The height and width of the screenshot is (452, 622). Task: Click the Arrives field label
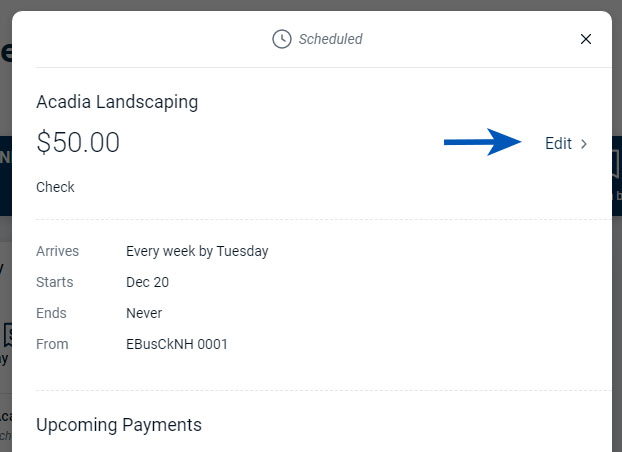click(x=57, y=251)
